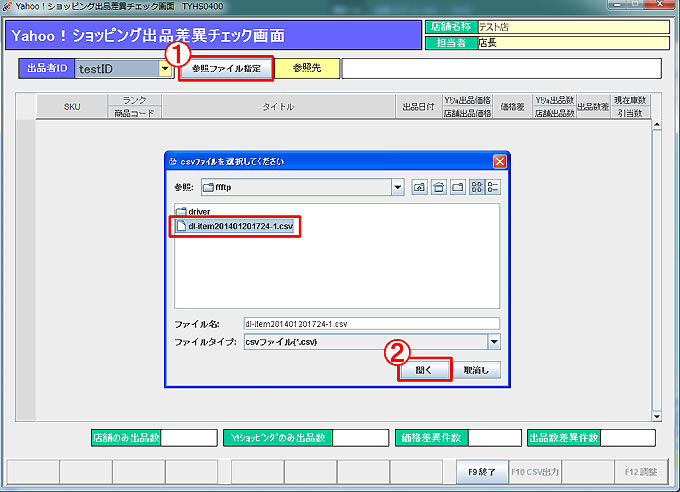680x492 pixels.
Task: Click the 店舗出品価格 column header
Action: pyautogui.click(x=467, y=113)
